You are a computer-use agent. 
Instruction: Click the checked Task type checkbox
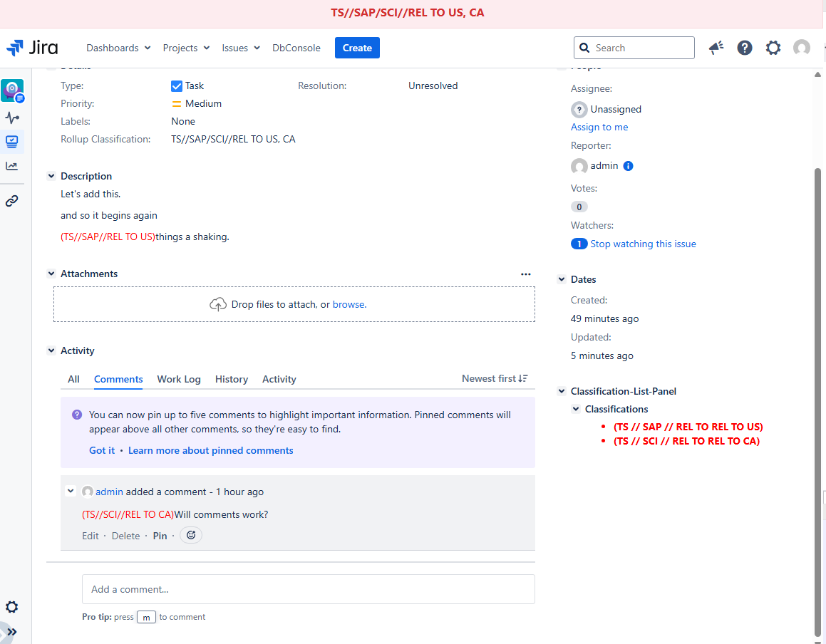(176, 85)
